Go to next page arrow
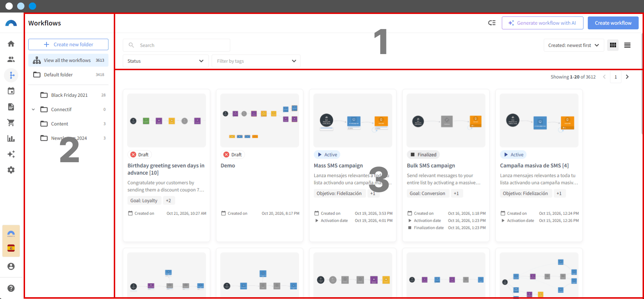Viewport: 644px width, 299px height. click(x=627, y=77)
